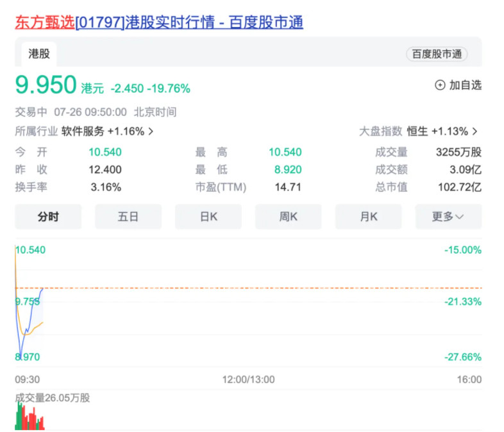Click the change value -2.450

(x=127, y=88)
